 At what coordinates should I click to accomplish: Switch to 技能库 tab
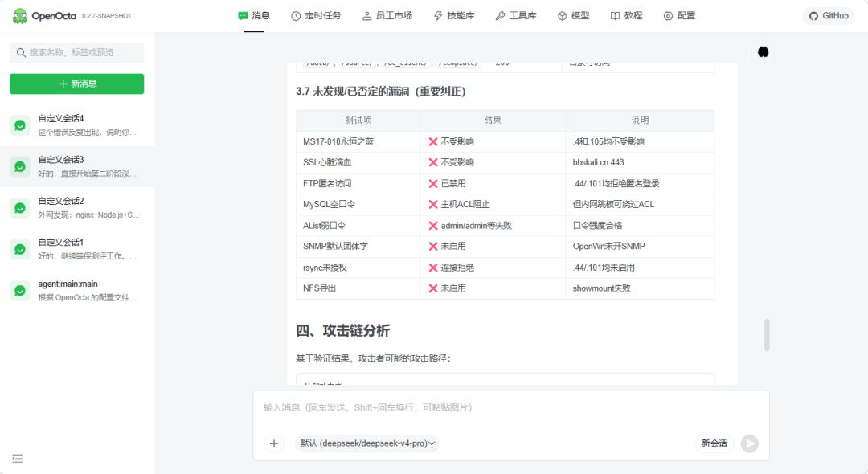454,16
